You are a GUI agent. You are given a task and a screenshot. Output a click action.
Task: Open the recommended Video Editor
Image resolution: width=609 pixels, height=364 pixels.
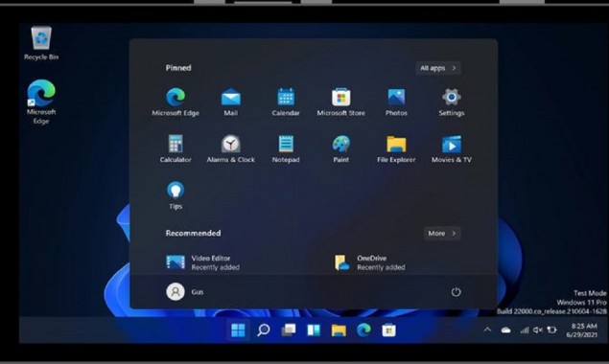203,262
